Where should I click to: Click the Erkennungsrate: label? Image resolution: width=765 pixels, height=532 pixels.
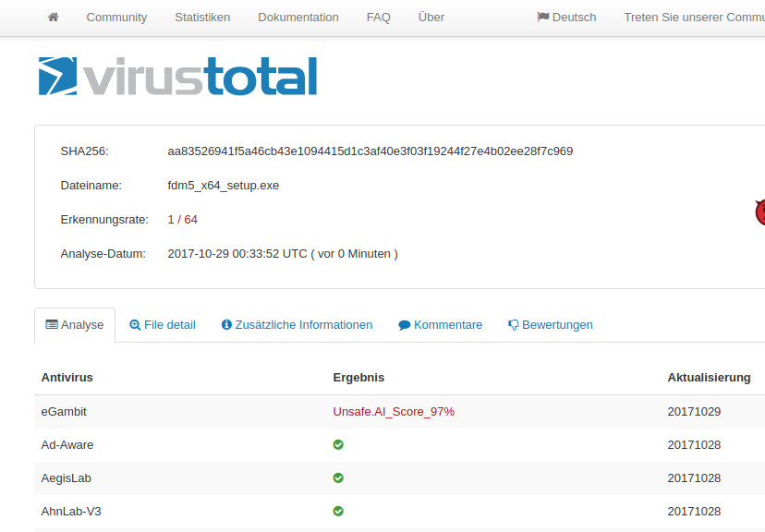click(104, 220)
